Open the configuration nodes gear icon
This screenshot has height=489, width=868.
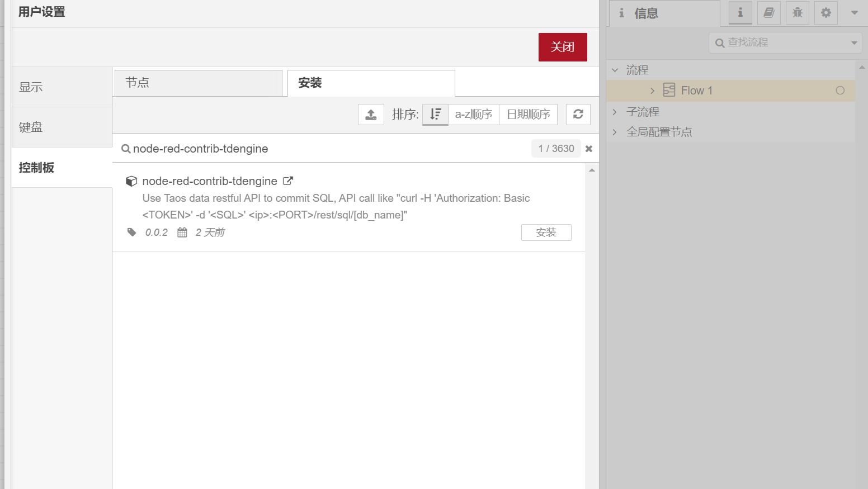pos(826,13)
